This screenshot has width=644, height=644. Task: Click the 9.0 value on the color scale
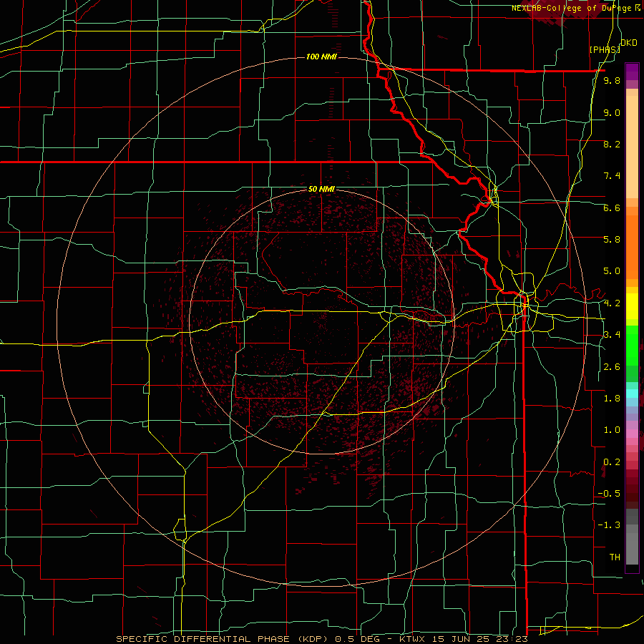click(612, 112)
